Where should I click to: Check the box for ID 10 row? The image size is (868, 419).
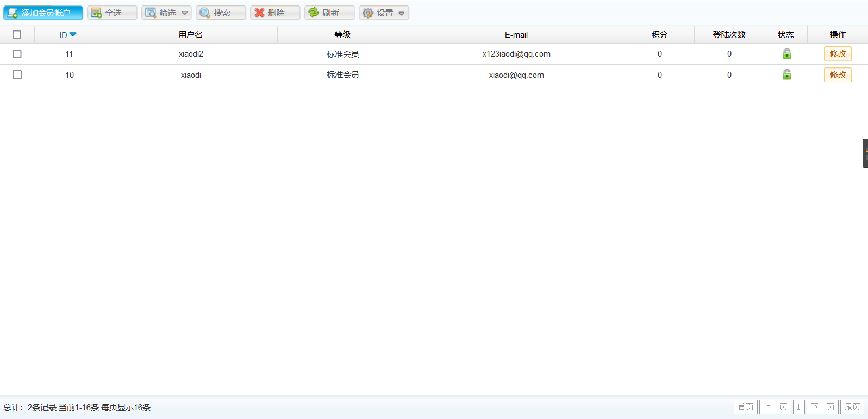coord(17,75)
